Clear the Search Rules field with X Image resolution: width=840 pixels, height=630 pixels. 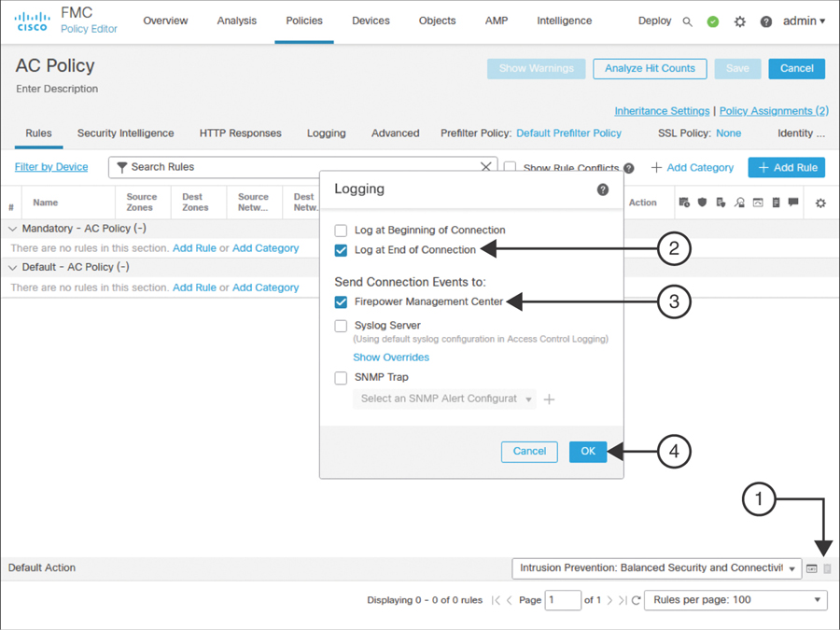pos(485,167)
